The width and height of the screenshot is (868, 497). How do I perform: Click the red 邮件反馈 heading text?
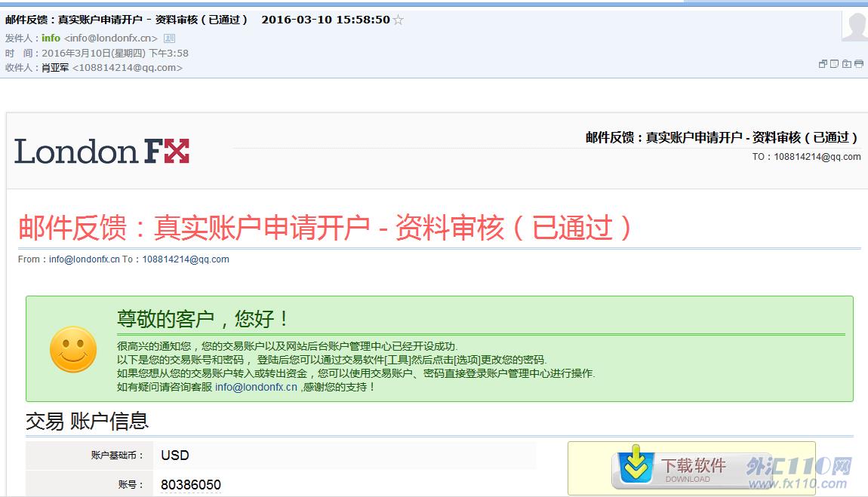click(325, 228)
